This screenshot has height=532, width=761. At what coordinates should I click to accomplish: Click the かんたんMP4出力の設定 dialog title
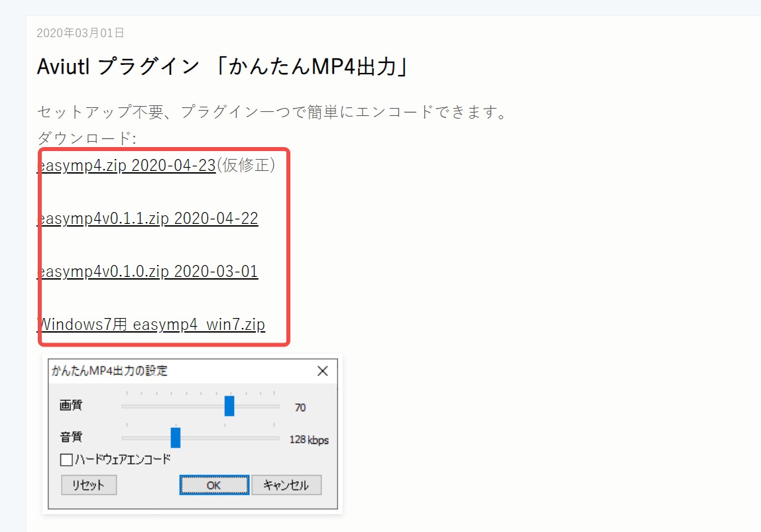coord(109,371)
